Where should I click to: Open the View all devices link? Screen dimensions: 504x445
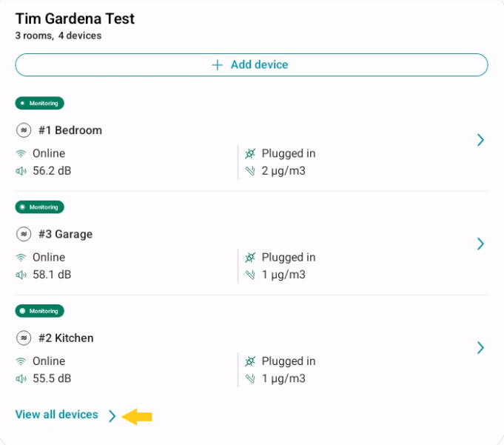(56, 415)
